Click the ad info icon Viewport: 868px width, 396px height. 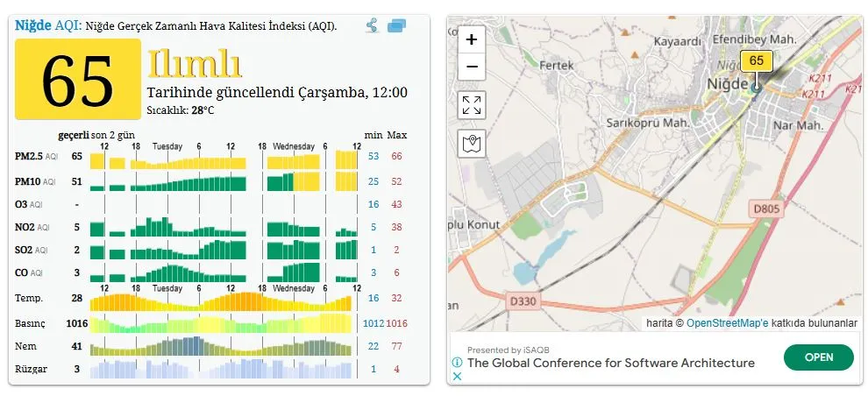coord(457,362)
